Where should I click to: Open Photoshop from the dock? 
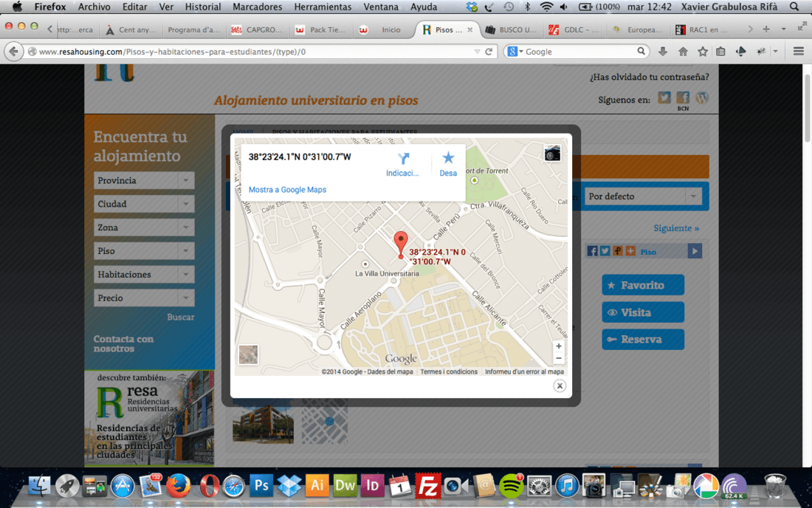(x=261, y=486)
